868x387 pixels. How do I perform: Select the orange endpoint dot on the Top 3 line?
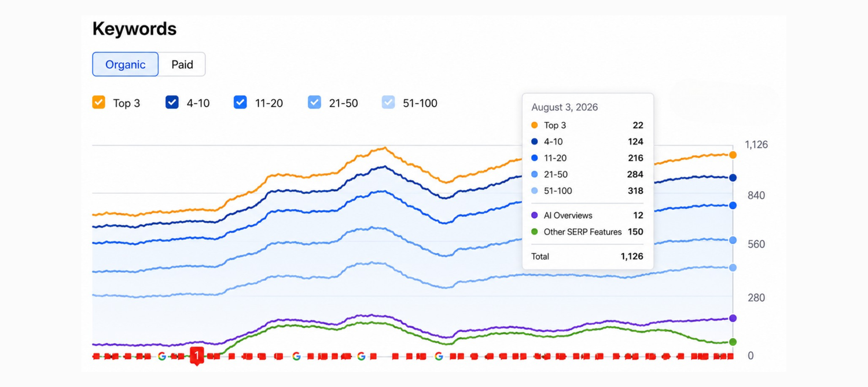[x=733, y=155]
